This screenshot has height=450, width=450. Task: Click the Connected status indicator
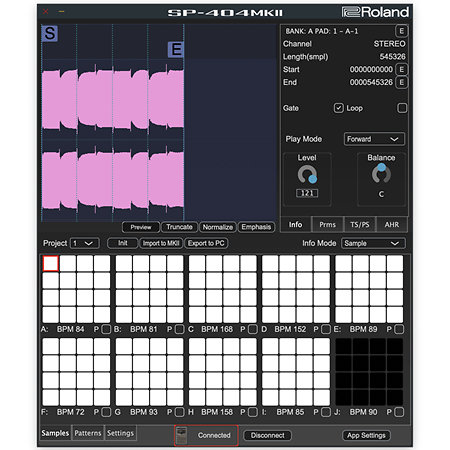pos(206,435)
